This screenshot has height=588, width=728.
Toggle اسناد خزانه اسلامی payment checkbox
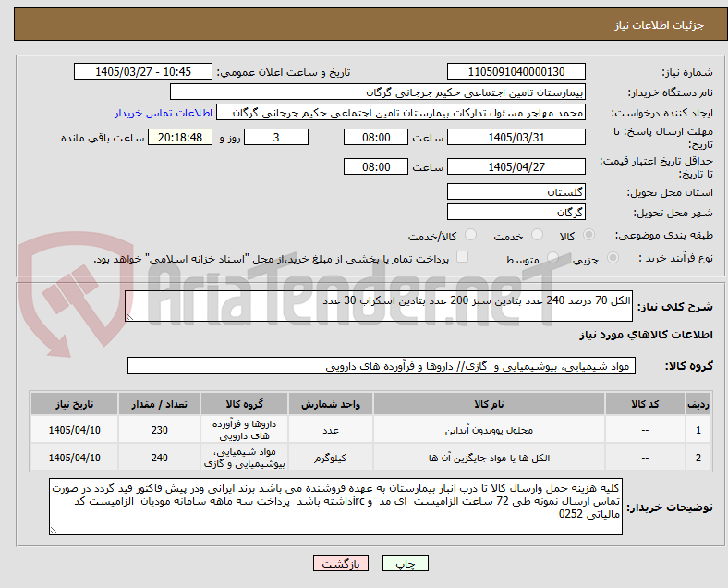click(x=463, y=257)
